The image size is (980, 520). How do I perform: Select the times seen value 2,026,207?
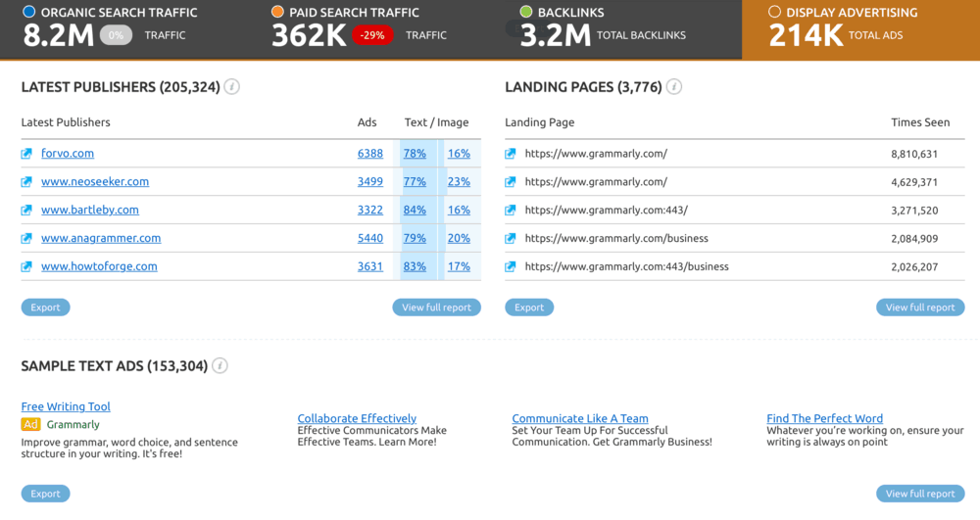(x=914, y=266)
